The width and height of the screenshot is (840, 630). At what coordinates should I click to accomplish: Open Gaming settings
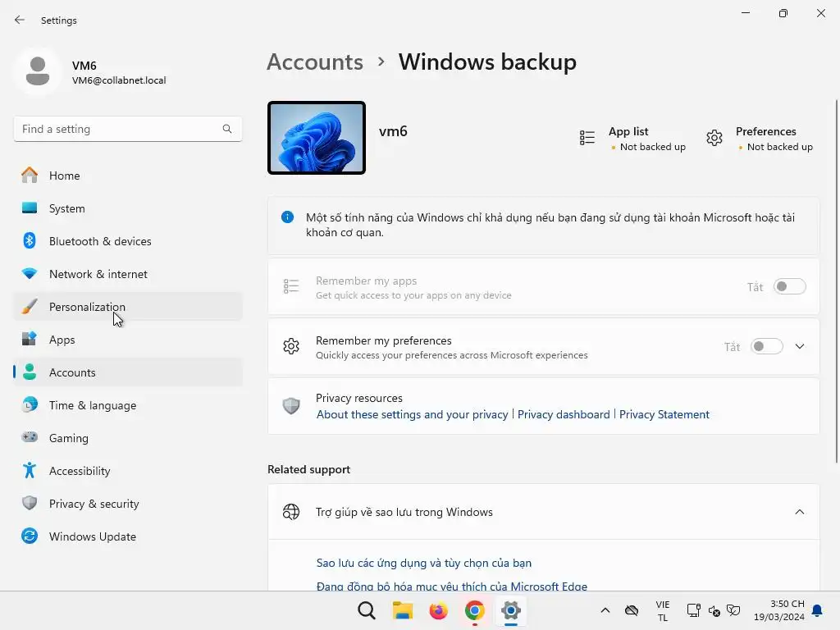click(128, 437)
